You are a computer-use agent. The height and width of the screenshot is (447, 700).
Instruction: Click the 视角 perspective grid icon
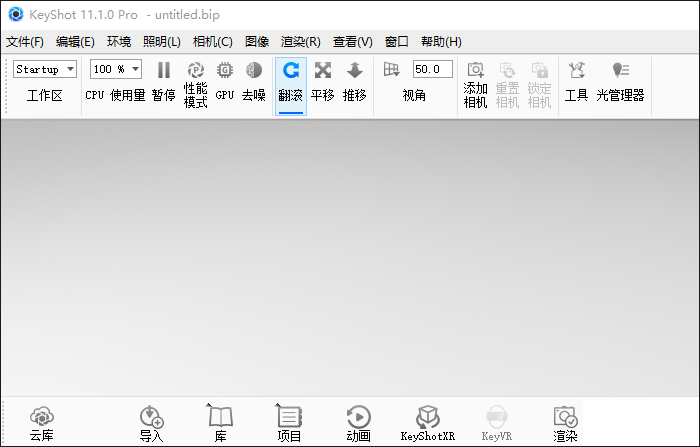pos(391,70)
